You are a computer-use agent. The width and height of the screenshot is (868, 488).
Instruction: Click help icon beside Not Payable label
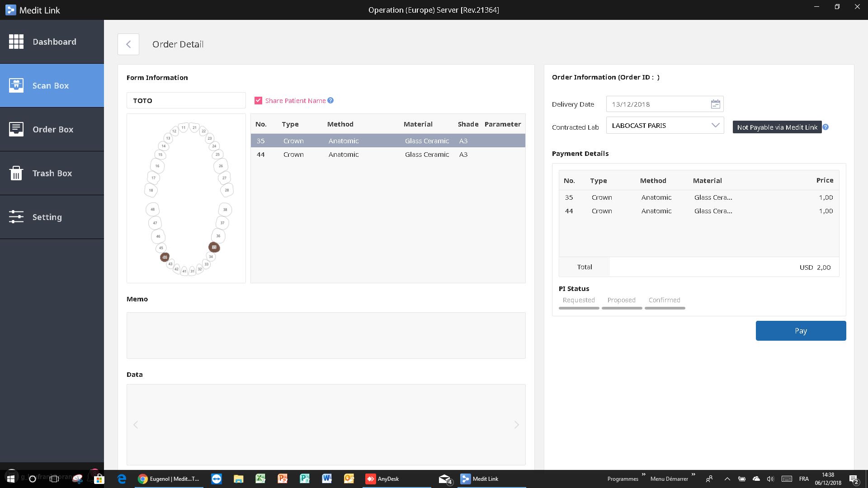point(826,127)
